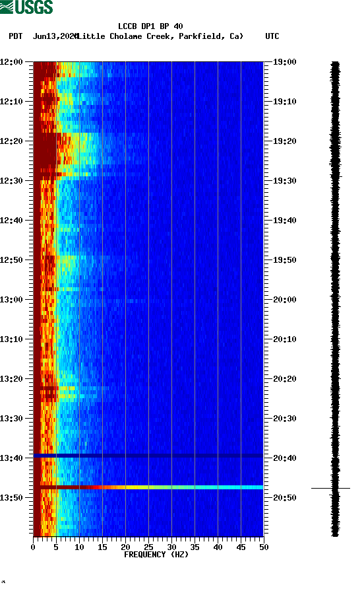Click the seismogram waveform trace on the right
This screenshot has width=364, height=589.
[335, 299]
